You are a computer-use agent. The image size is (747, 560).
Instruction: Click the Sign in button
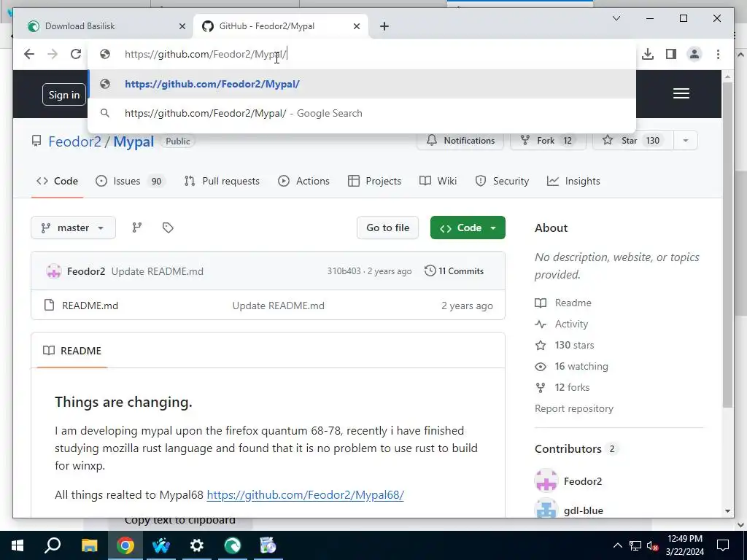coord(64,95)
